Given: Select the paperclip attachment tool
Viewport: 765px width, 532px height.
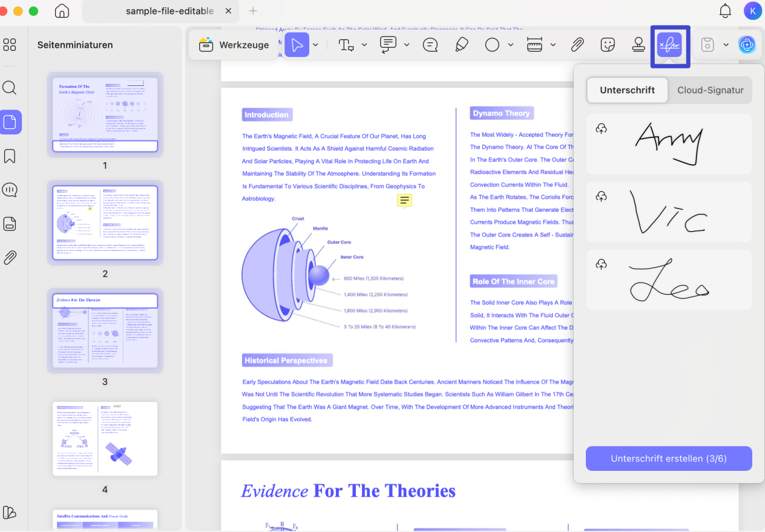Looking at the screenshot, I should 577,45.
